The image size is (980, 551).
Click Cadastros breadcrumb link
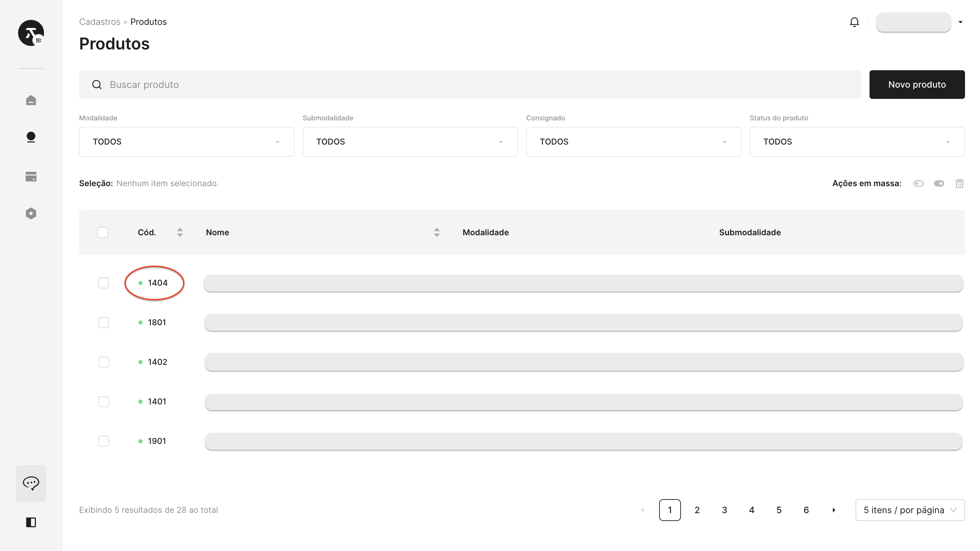[100, 22]
